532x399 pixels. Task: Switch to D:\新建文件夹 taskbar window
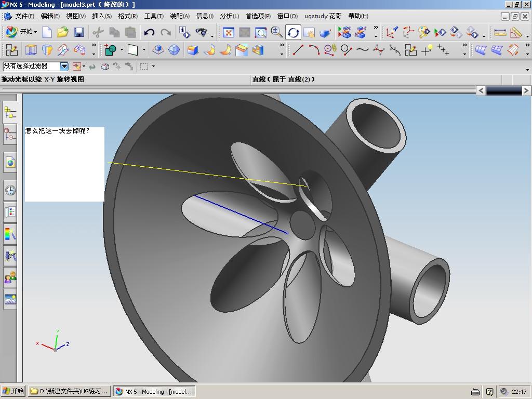70,391
